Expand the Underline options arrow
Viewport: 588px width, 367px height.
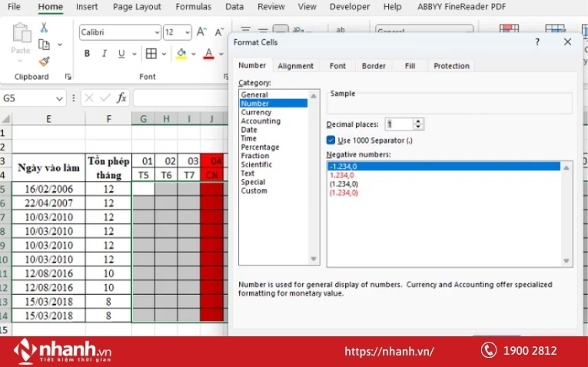point(135,54)
